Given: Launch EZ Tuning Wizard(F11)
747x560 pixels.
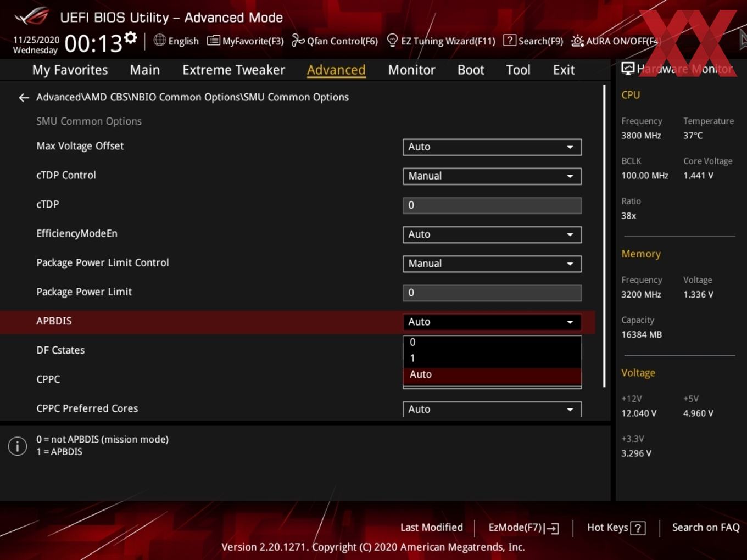Looking at the screenshot, I should [x=441, y=41].
